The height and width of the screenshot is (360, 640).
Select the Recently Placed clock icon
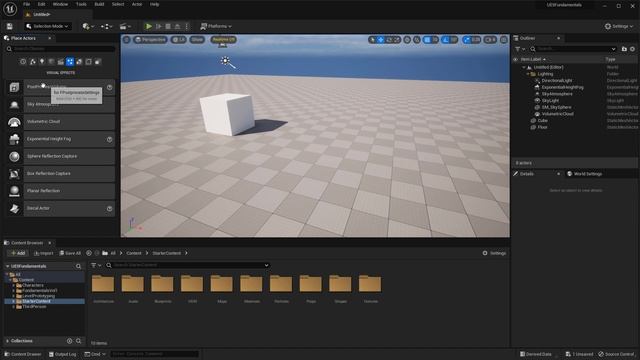click(23, 62)
